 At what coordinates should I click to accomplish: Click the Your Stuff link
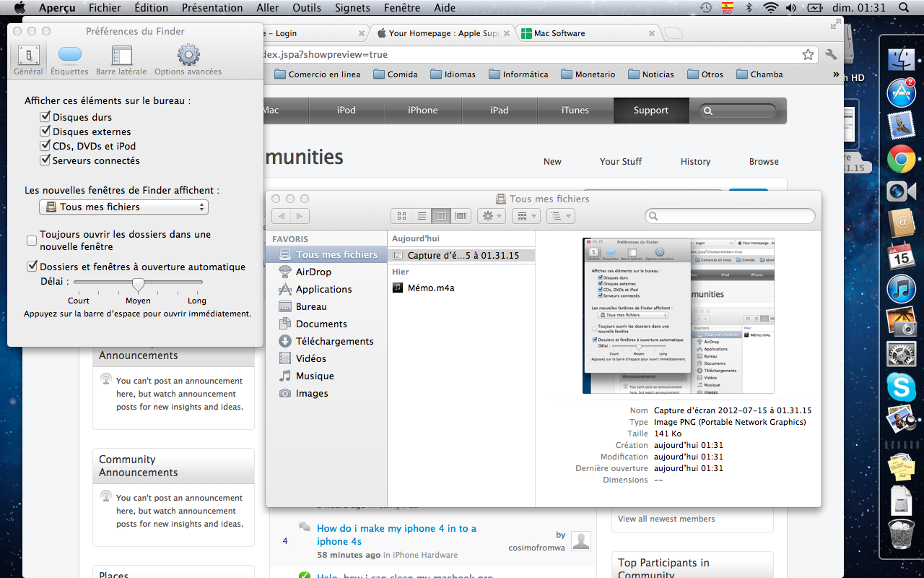tap(621, 162)
